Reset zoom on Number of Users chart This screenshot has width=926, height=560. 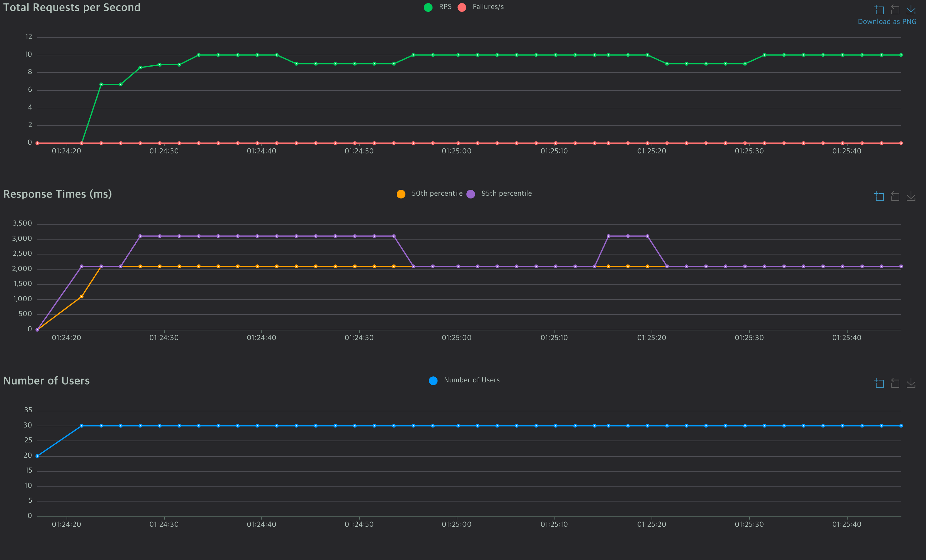pos(895,383)
